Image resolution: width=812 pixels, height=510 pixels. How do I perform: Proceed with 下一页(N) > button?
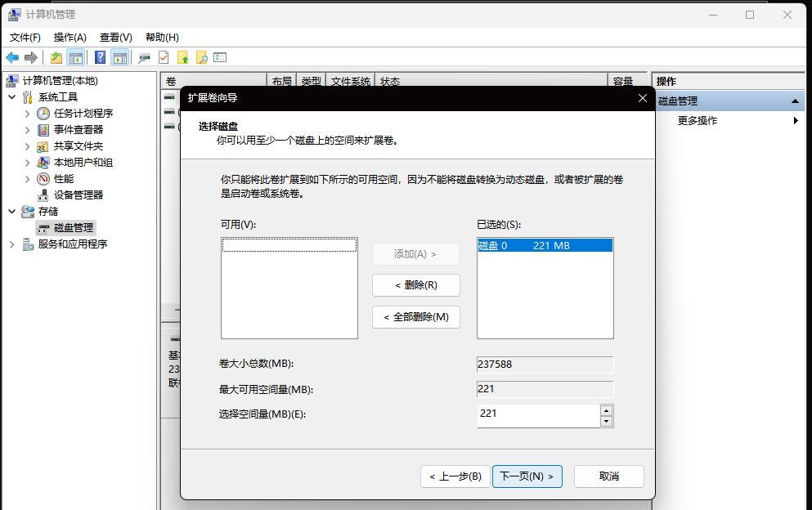527,476
